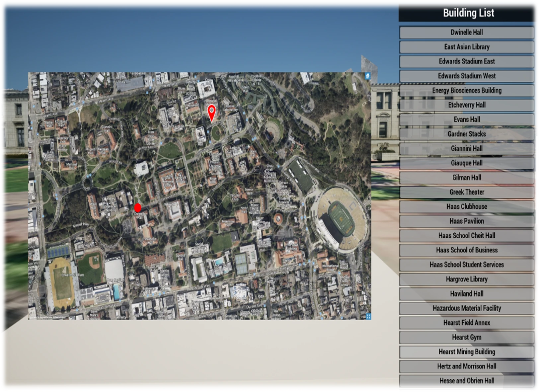
Task: Select Etcheverry Hall
Action: pos(466,105)
